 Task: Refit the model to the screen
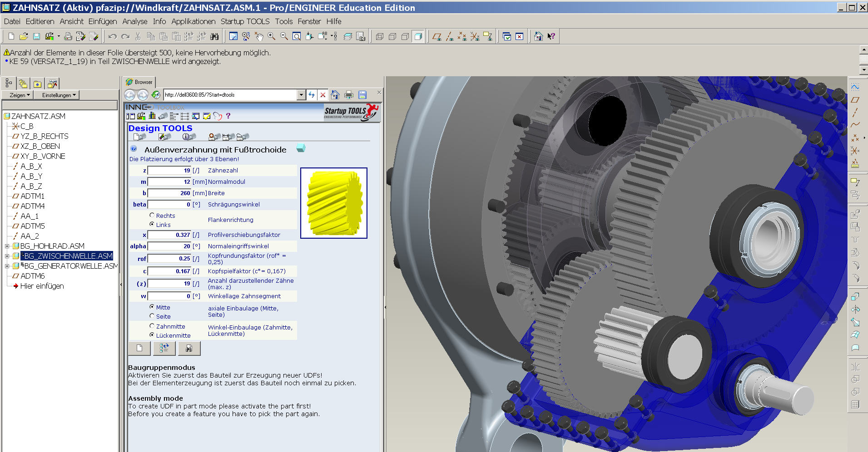(297, 36)
